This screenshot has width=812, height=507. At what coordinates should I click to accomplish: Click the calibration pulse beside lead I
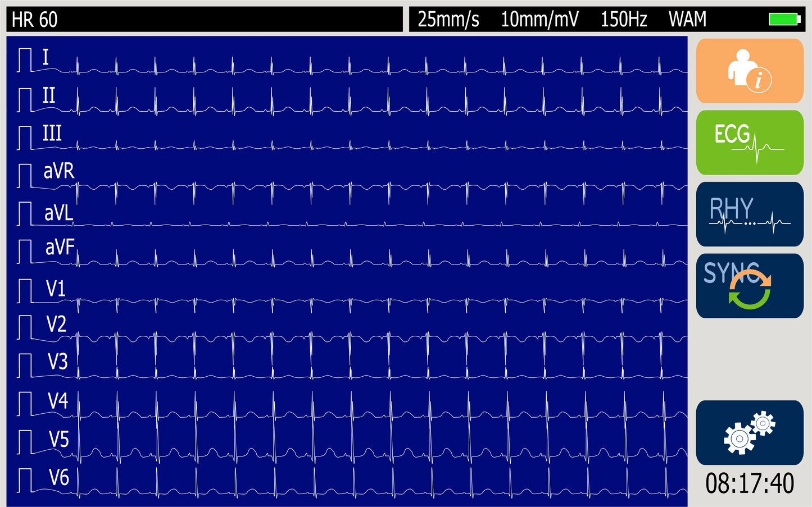click(25, 61)
